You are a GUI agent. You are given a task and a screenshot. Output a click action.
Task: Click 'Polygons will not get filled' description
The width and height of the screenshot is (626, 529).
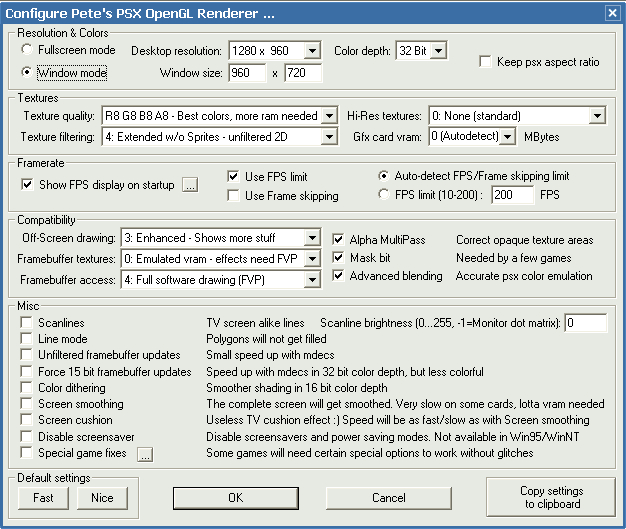pyautogui.click(x=266, y=339)
